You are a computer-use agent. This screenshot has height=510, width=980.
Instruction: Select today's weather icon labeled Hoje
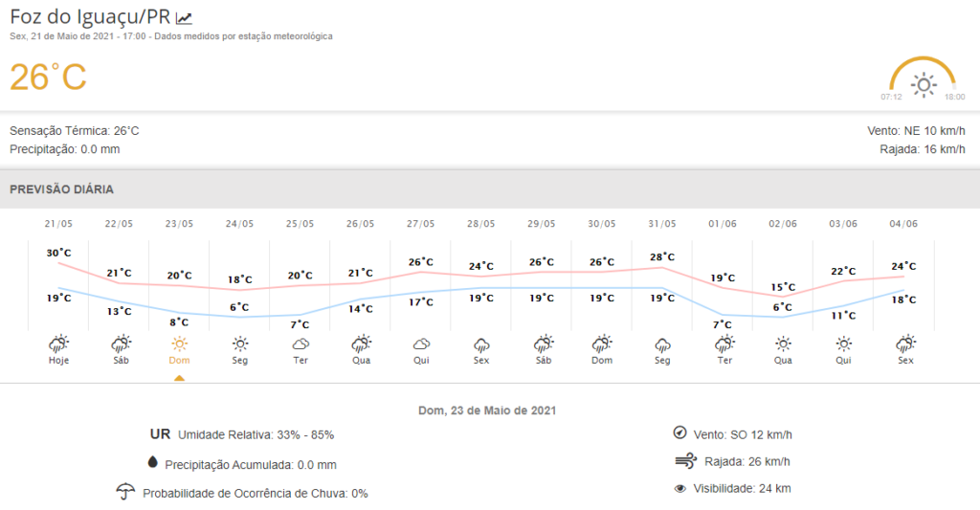58,344
